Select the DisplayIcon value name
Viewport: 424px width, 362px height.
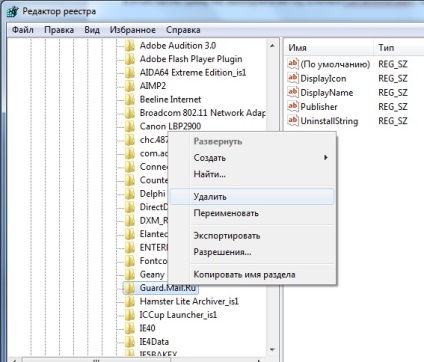tap(323, 78)
